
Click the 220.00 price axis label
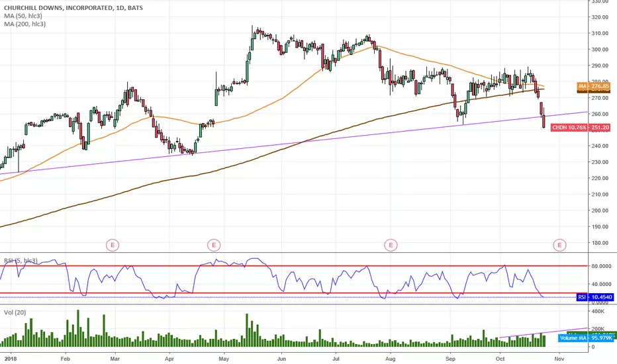pos(600,178)
